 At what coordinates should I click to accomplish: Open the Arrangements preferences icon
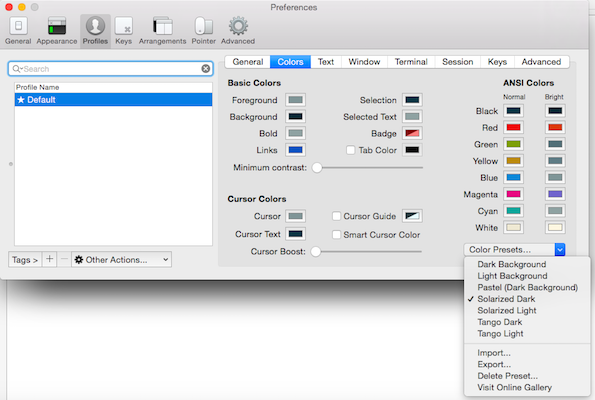[x=162, y=31]
